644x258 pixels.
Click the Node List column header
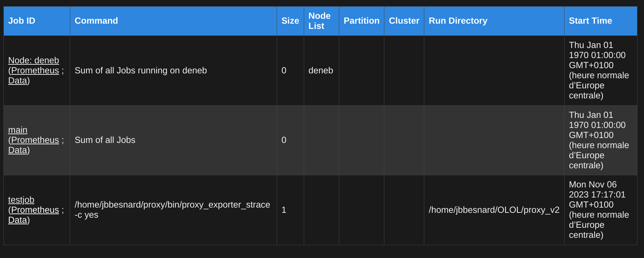click(x=319, y=21)
